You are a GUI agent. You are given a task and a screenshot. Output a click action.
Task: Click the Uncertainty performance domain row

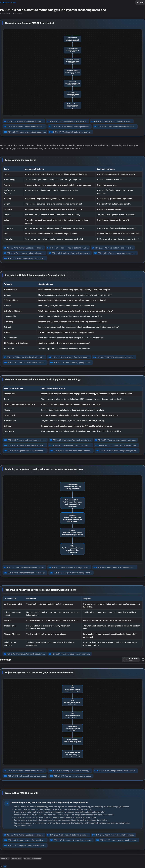coord(72,431)
